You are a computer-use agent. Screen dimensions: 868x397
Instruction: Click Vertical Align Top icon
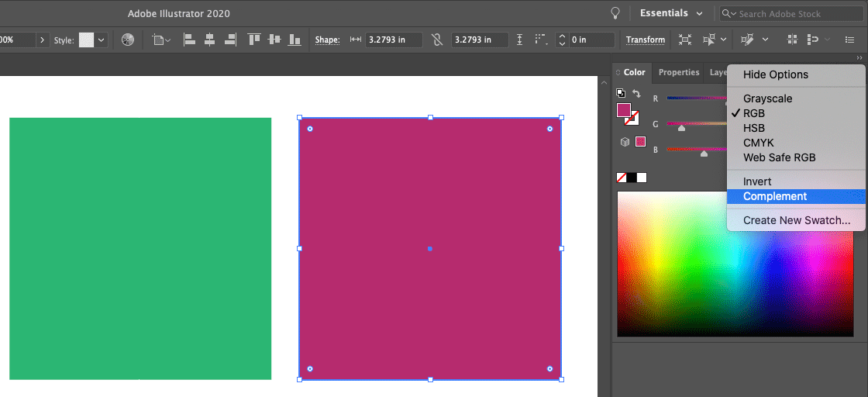pyautogui.click(x=254, y=40)
